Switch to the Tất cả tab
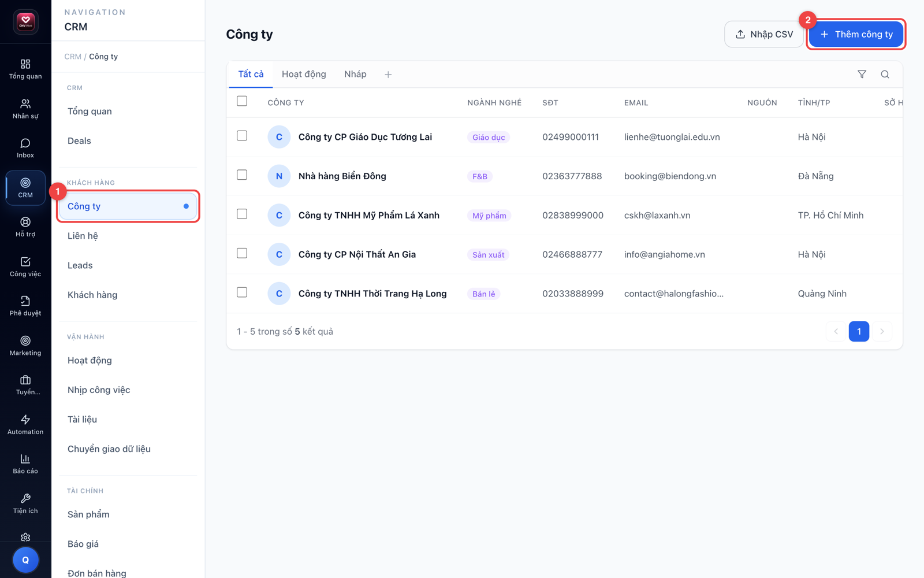The image size is (924, 578). coord(251,74)
